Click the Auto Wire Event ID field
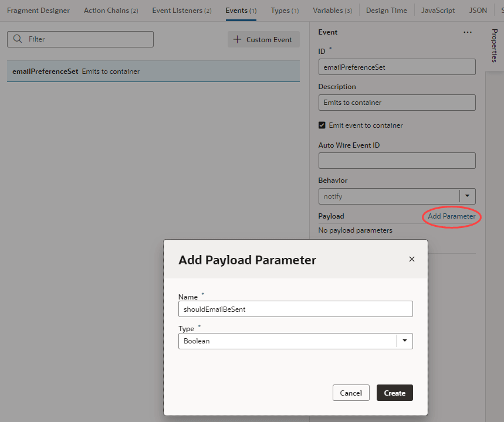This screenshot has height=422, width=504. pyautogui.click(x=397, y=160)
